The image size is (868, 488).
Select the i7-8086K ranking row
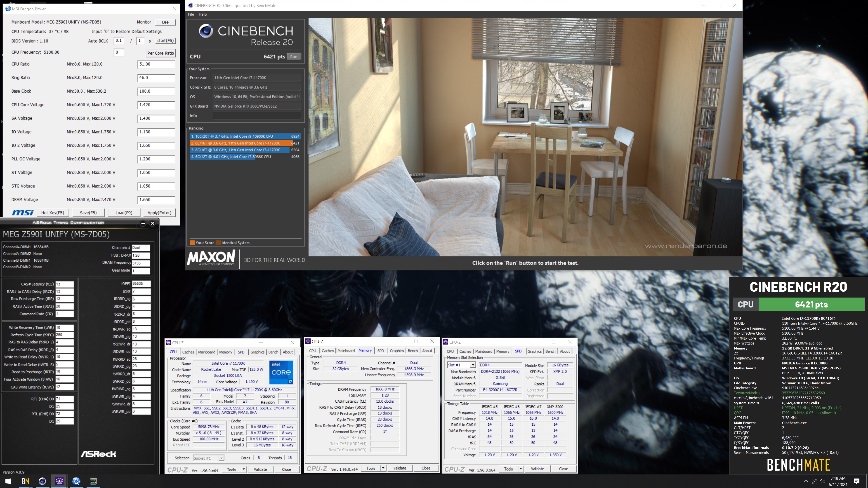(x=245, y=157)
